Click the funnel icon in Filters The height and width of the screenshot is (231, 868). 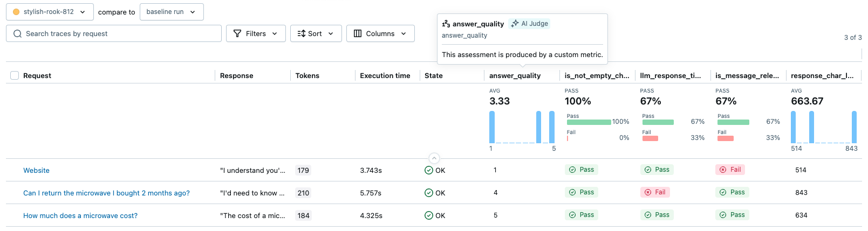coord(237,33)
